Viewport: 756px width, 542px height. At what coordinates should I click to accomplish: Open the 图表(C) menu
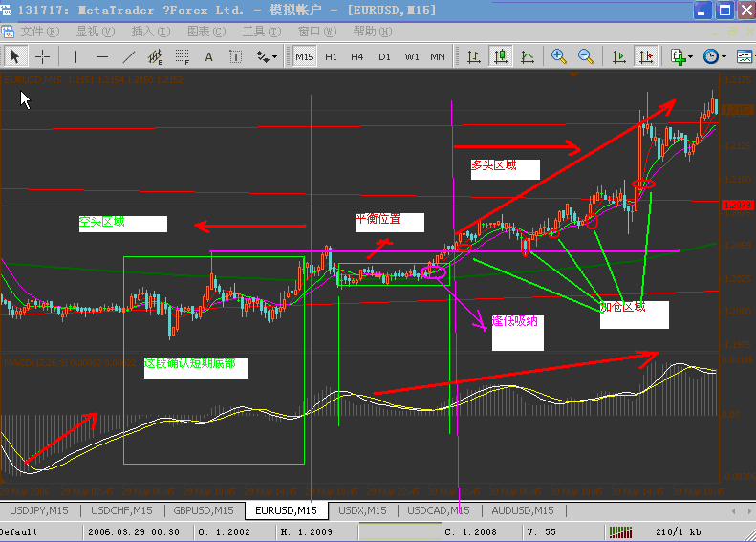tap(206, 32)
